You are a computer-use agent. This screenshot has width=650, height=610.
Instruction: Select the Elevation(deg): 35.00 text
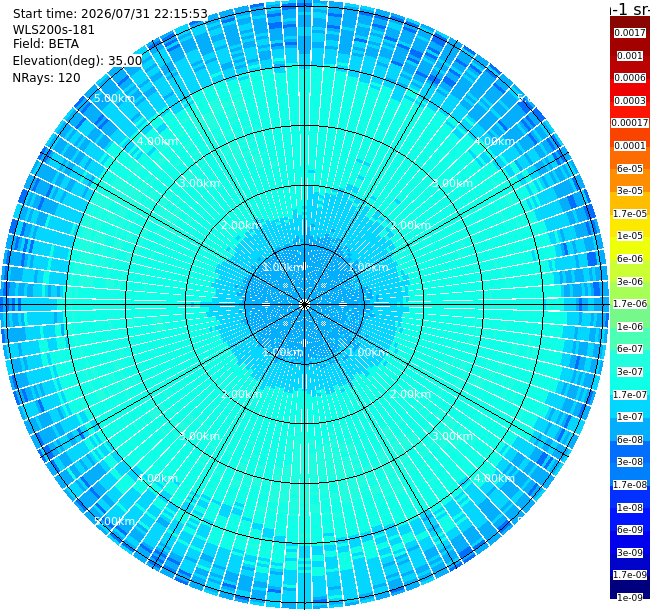click(x=78, y=61)
